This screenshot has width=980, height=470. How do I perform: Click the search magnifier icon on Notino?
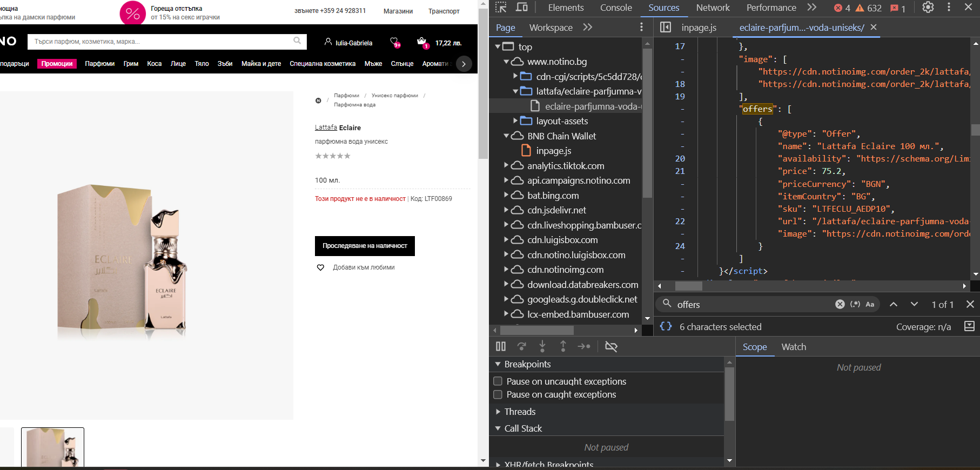click(297, 41)
